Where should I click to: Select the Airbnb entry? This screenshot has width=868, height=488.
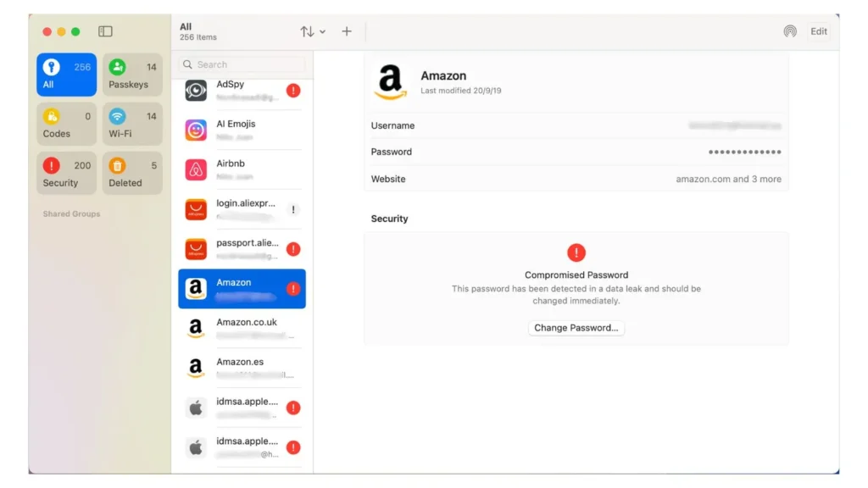coord(242,169)
